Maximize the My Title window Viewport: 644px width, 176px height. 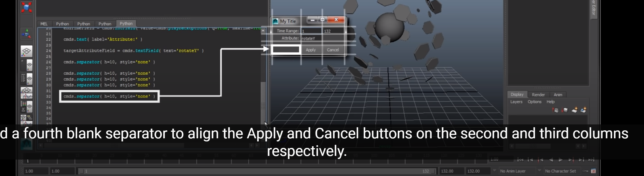[322, 20]
